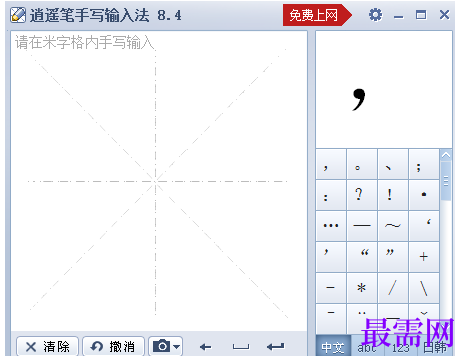
Task: Insert the Chinese full stop 。 symbol
Action: point(362,164)
